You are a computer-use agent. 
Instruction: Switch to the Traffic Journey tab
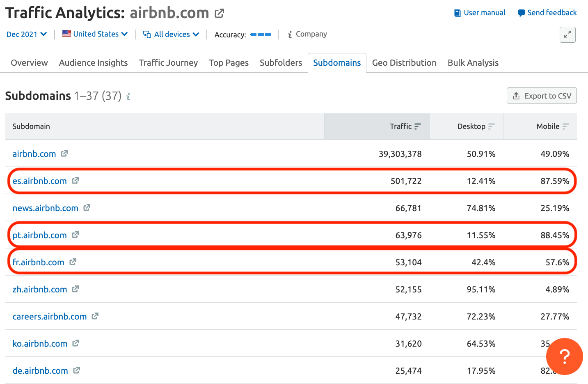point(168,63)
